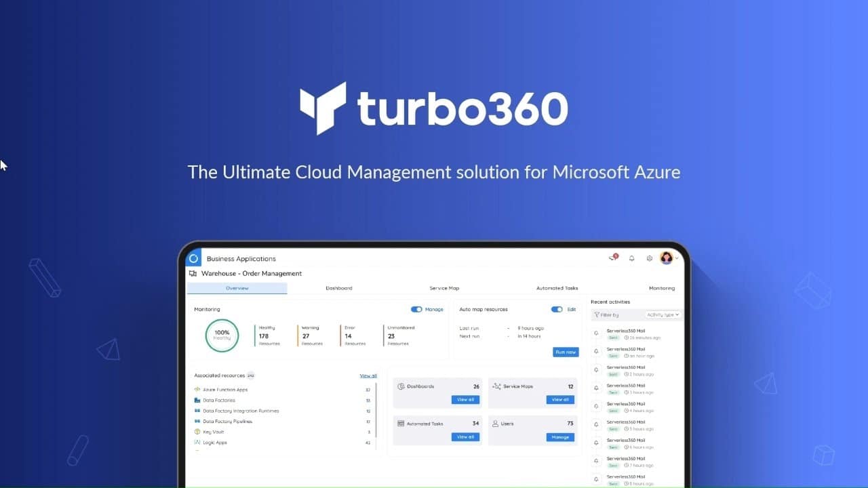Screen dimensions: 868x488
Task: Click the Run now button
Action: point(566,352)
